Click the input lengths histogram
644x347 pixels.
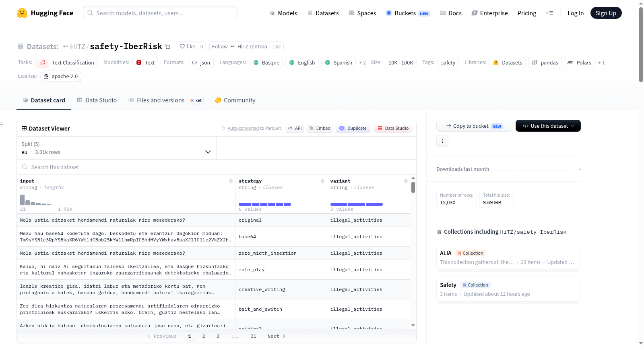46,199
